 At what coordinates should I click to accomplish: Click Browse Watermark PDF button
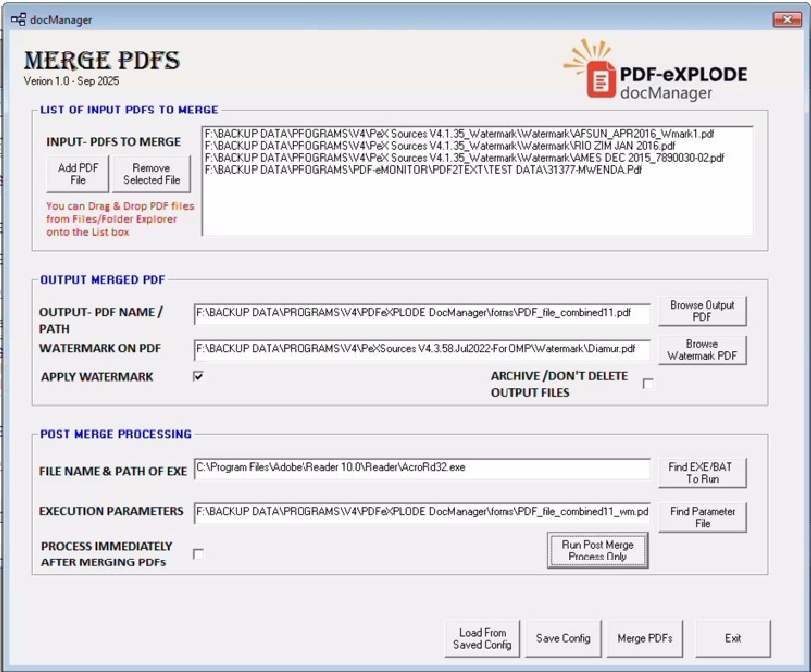point(702,350)
